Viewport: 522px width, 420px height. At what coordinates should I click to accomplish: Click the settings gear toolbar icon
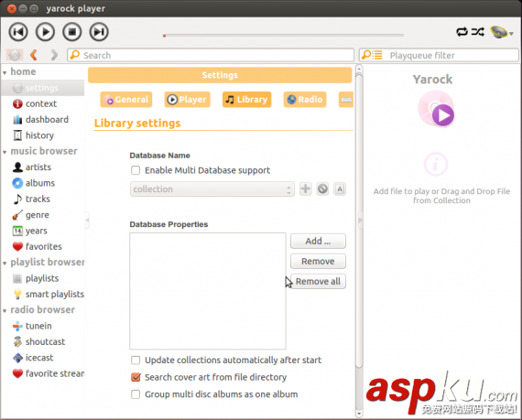15,55
